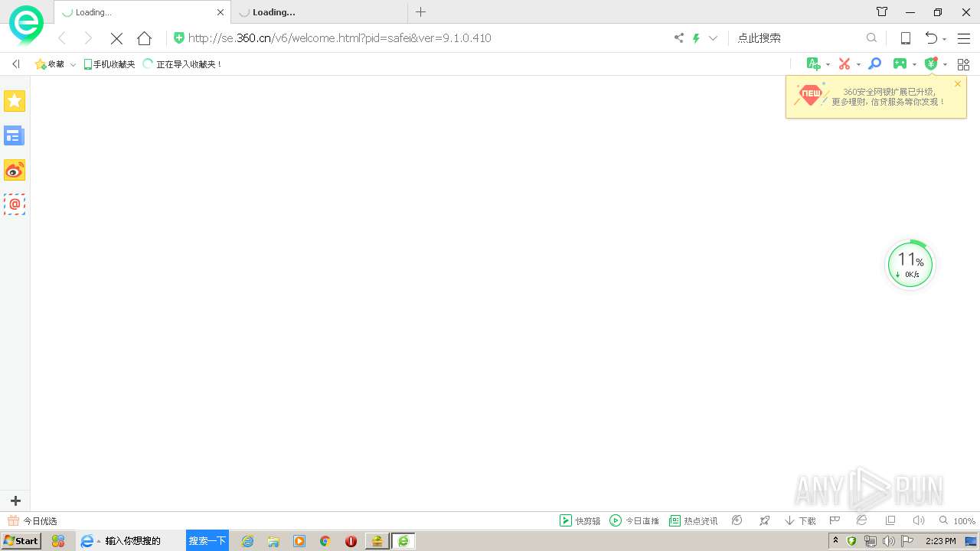Screen dimensions: 980x551
Task: Add a new sidebar app with plus
Action: [15, 500]
